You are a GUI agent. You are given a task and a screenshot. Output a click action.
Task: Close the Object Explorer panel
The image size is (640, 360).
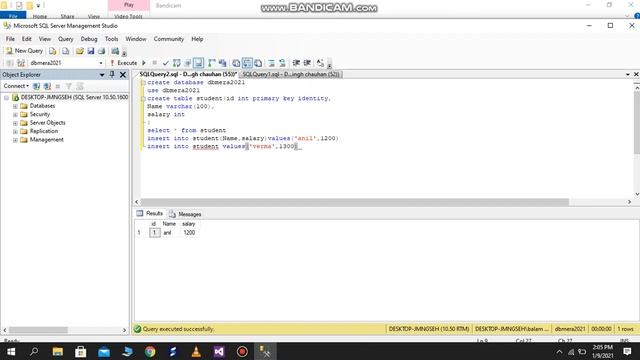(x=123, y=75)
